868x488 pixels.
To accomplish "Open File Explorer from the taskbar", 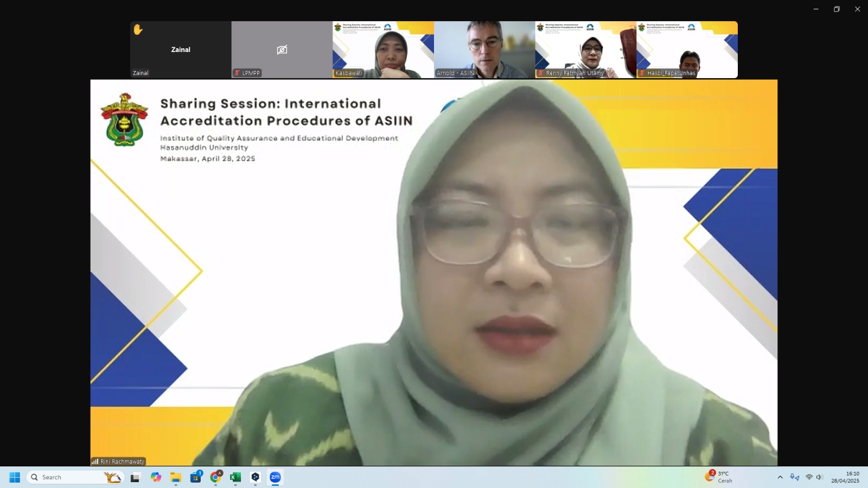I will [176, 477].
